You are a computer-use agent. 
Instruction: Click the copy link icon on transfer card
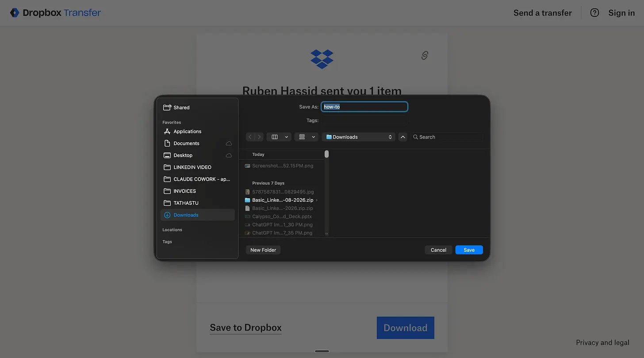(425, 55)
